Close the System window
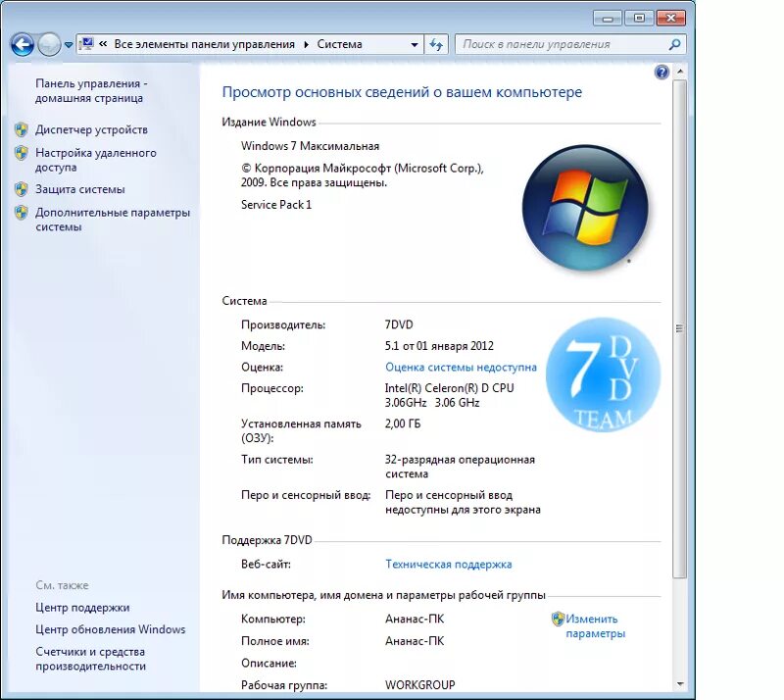 pyautogui.click(x=670, y=19)
